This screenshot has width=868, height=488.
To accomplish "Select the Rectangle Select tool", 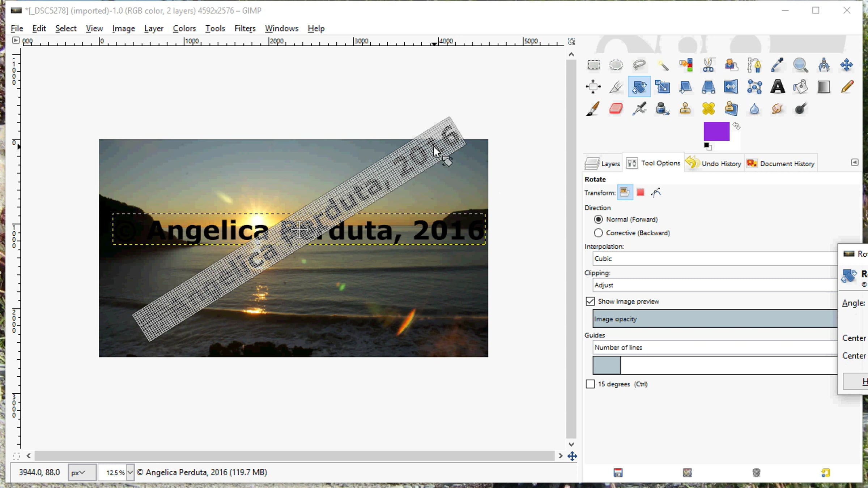I will 593,65.
